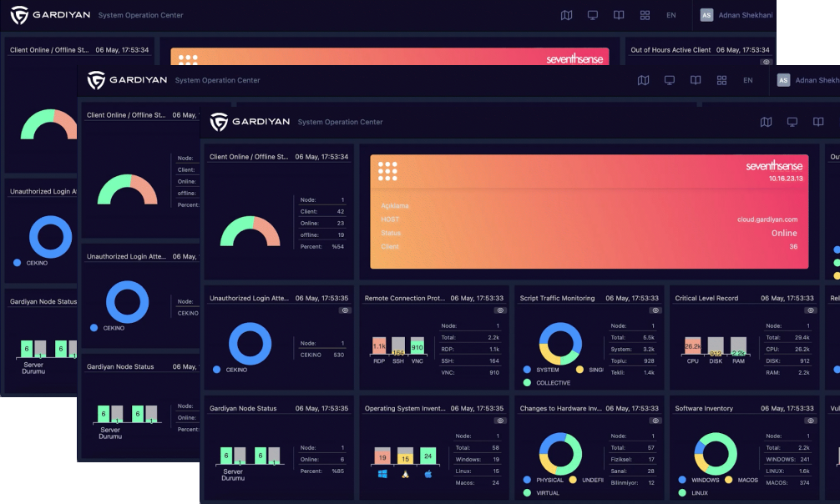Viewport: 840px width, 504px height.
Task: Click the green VIRTUAL legend dot
Action: 527,493
